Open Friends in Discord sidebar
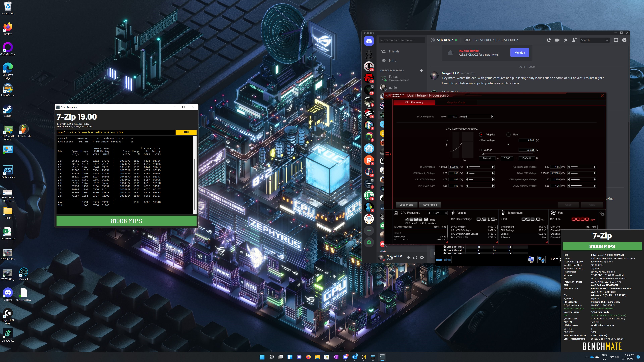Viewport: 644px width, 362px height. coord(402,51)
